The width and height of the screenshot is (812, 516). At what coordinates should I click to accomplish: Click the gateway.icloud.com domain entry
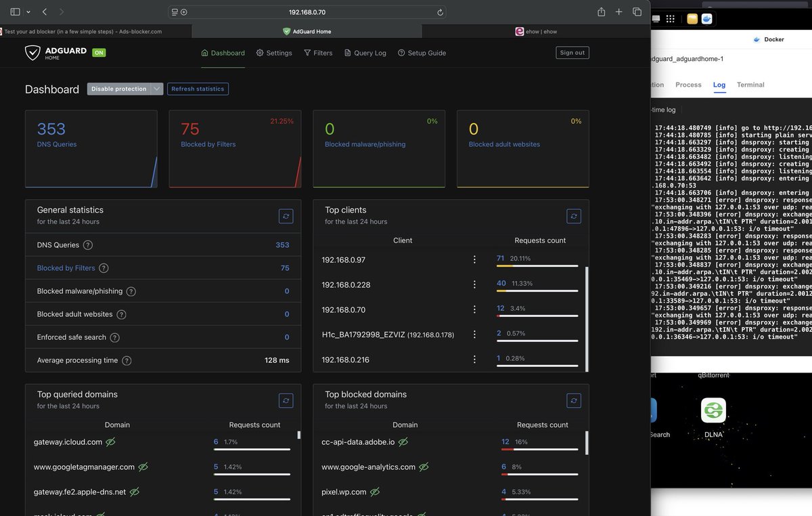click(68, 442)
